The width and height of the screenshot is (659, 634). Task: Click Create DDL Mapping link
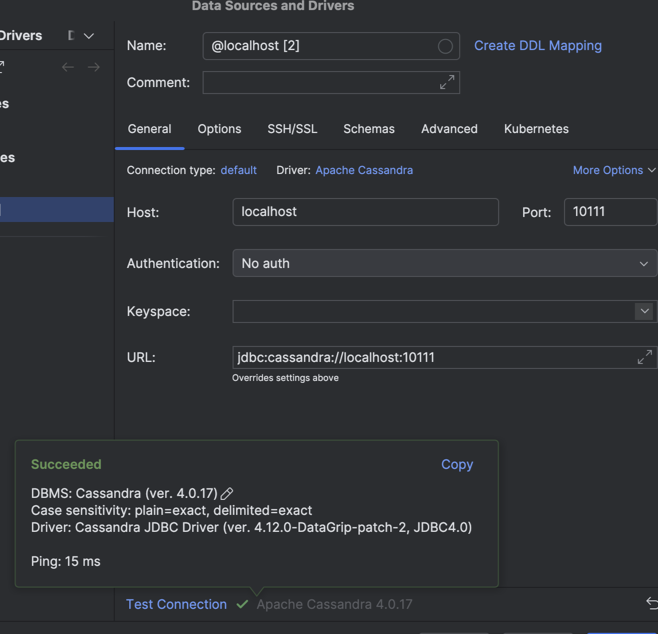coord(538,46)
